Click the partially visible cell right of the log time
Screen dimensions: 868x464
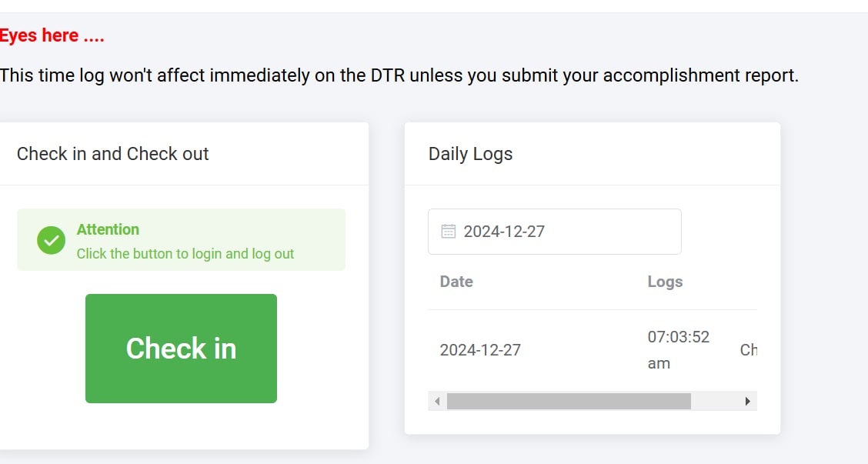748,350
